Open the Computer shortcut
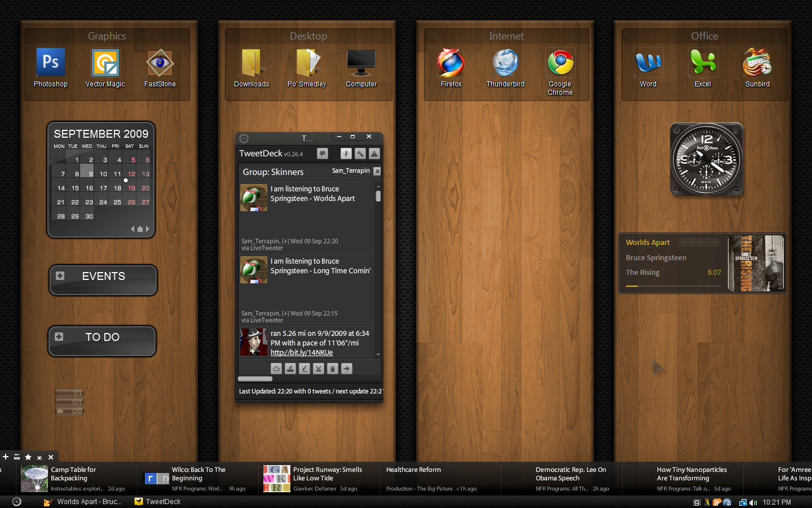Viewport: 812px width, 508px height. (361, 68)
